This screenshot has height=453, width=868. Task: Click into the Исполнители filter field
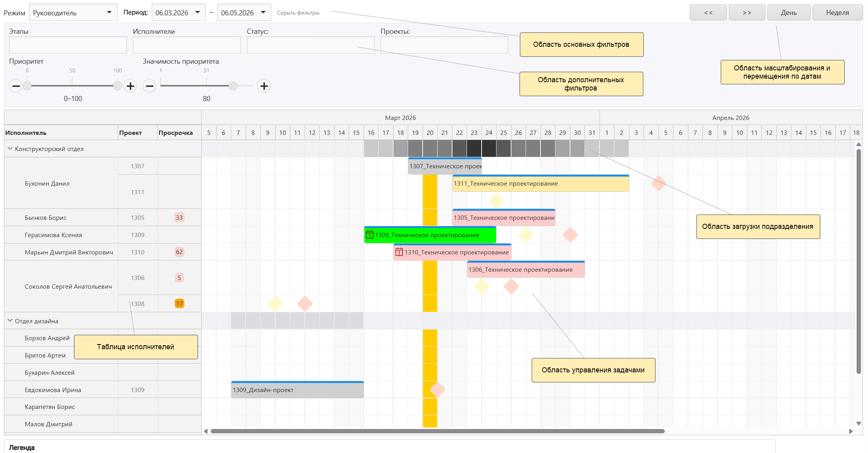[187, 45]
